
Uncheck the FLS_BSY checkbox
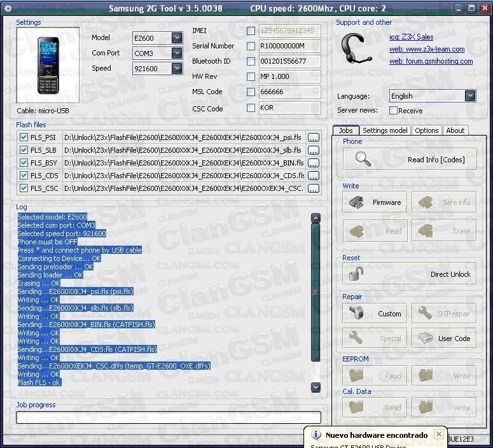click(24, 163)
